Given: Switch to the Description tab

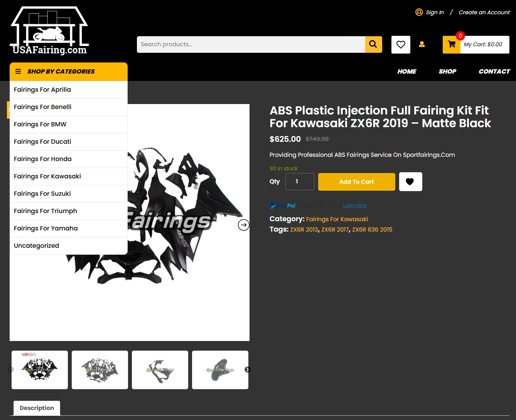Looking at the screenshot, I should [x=37, y=408].
